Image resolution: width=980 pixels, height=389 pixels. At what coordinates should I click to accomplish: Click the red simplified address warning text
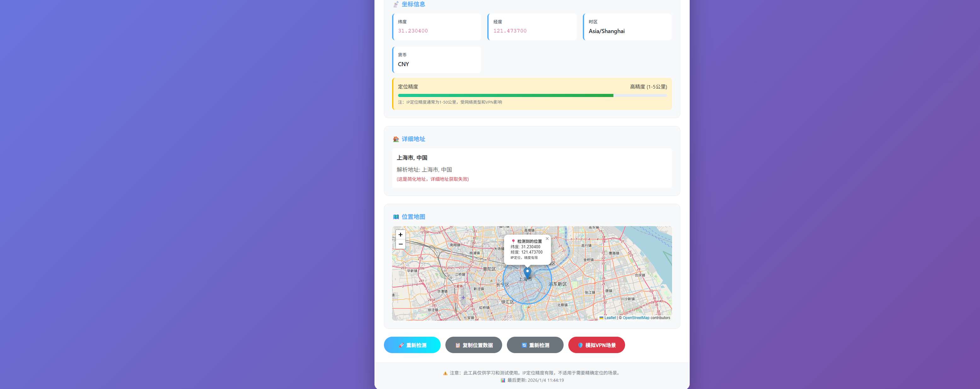pyautogui.click(x=432, y=179)
